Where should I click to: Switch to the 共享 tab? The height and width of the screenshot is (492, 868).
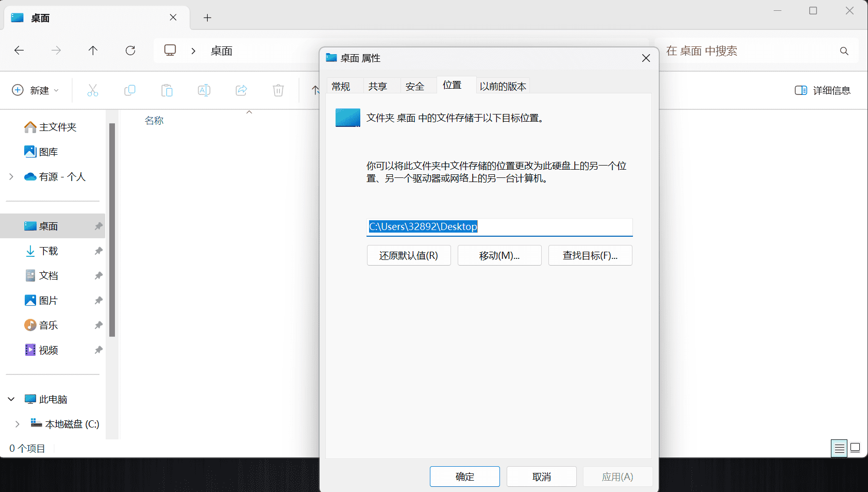tap(378, 86)
